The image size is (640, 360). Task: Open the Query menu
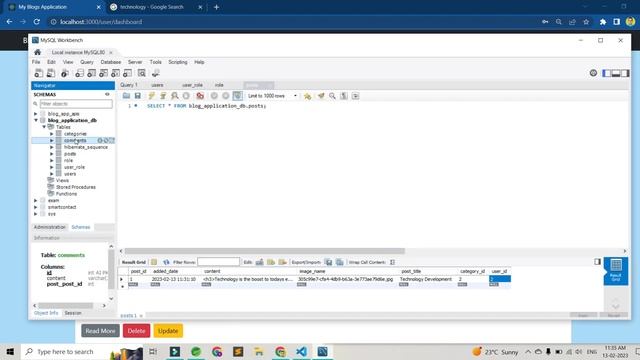[87, 62]
